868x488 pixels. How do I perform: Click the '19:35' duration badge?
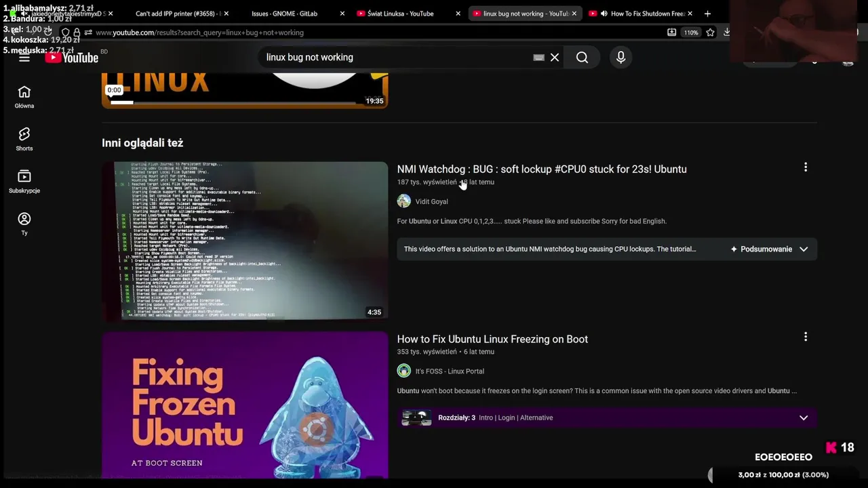(x=374, y=101)
